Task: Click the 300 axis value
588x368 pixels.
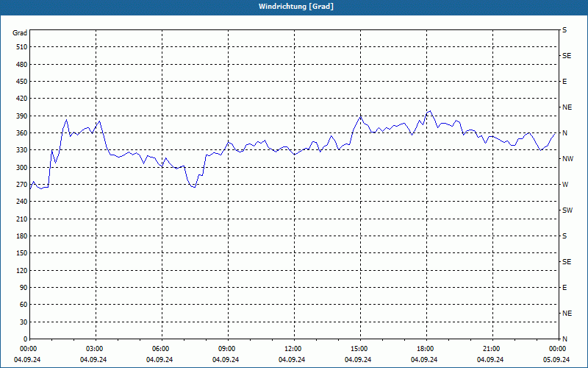Action: click(22, 168)
